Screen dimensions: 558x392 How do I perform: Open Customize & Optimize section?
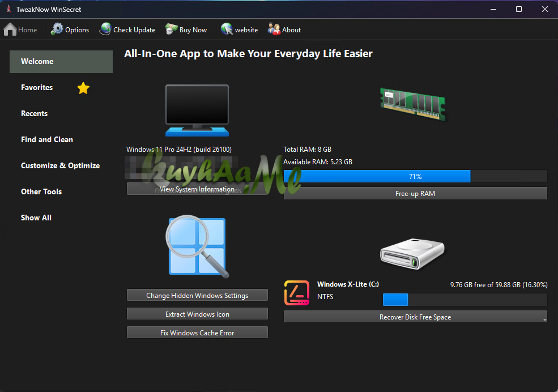click(60, 166)
